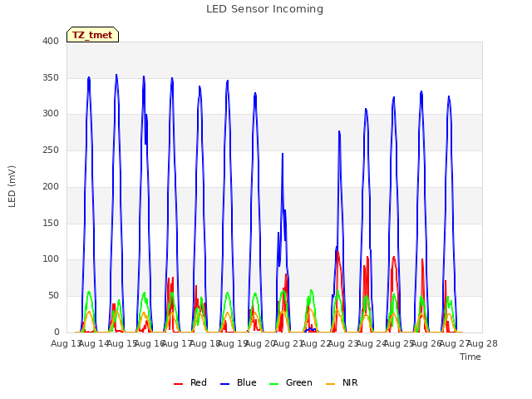Click the 200 y-axis tick label
The image size is (532, 399).
click(x=51, y=186)
